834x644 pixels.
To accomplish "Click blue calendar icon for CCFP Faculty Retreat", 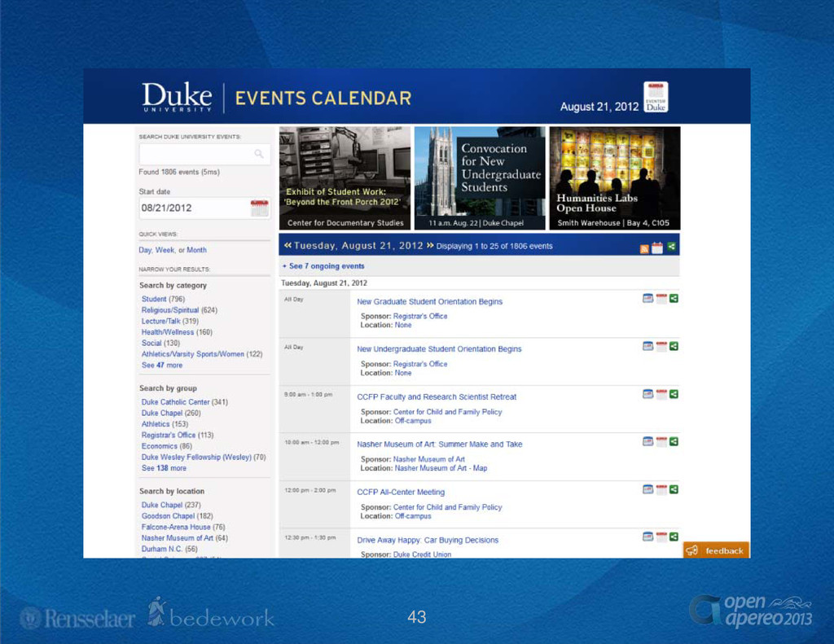I will (647, 394).
